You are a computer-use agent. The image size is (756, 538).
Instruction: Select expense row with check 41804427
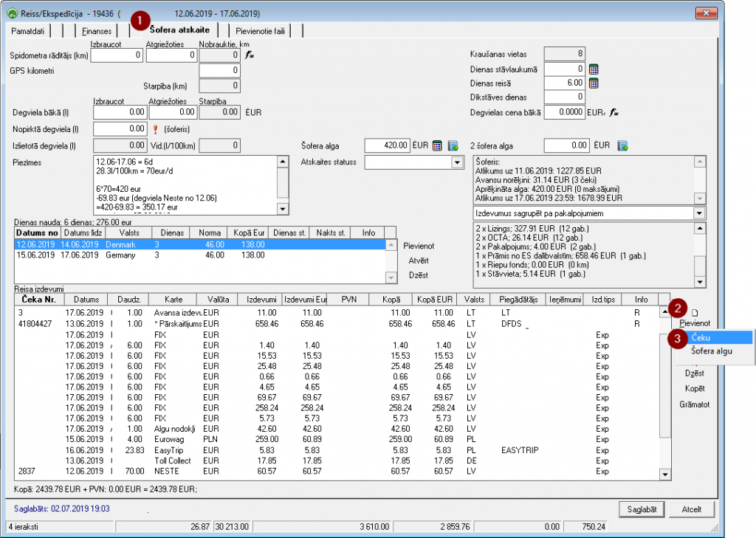click(337, 324)
